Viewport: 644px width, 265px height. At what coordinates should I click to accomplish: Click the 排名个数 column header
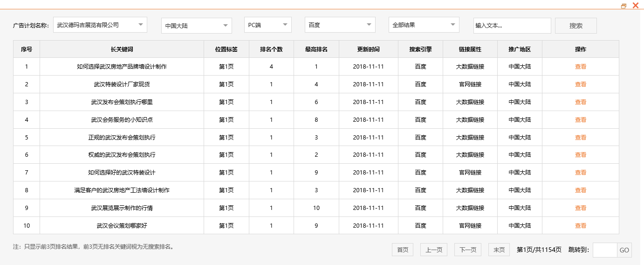(x=271, y=49)
